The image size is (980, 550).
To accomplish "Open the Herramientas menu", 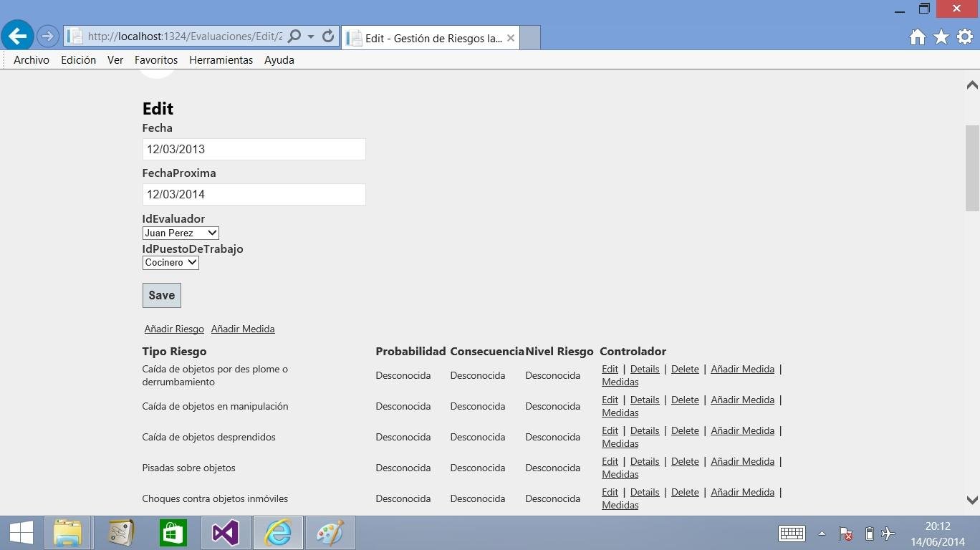I will (221, 60).
